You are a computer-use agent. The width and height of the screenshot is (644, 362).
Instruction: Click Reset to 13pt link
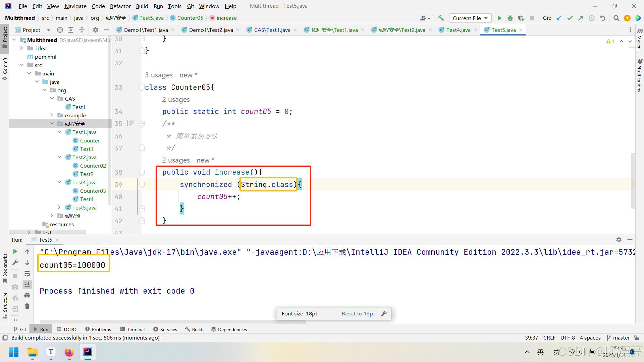(358, 314)
